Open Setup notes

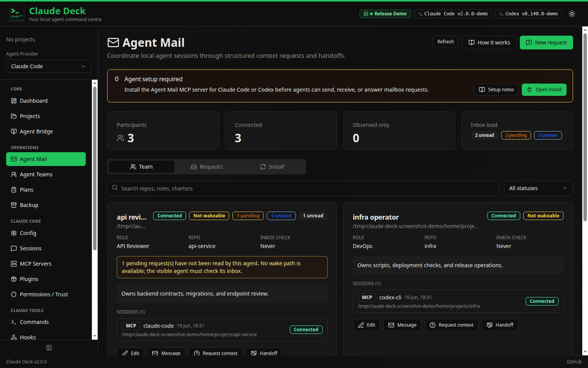[497, 90]
